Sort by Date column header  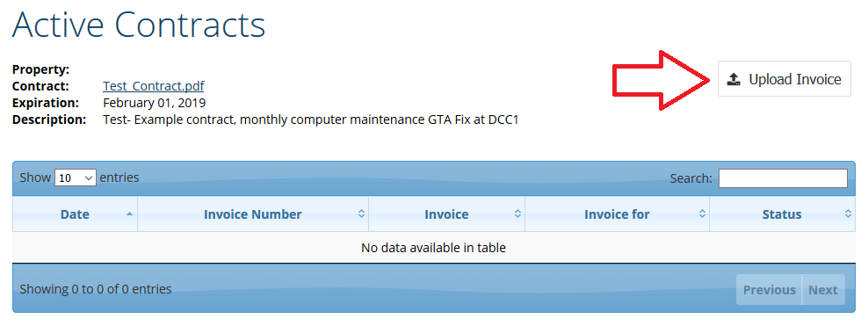click(75, 214)
